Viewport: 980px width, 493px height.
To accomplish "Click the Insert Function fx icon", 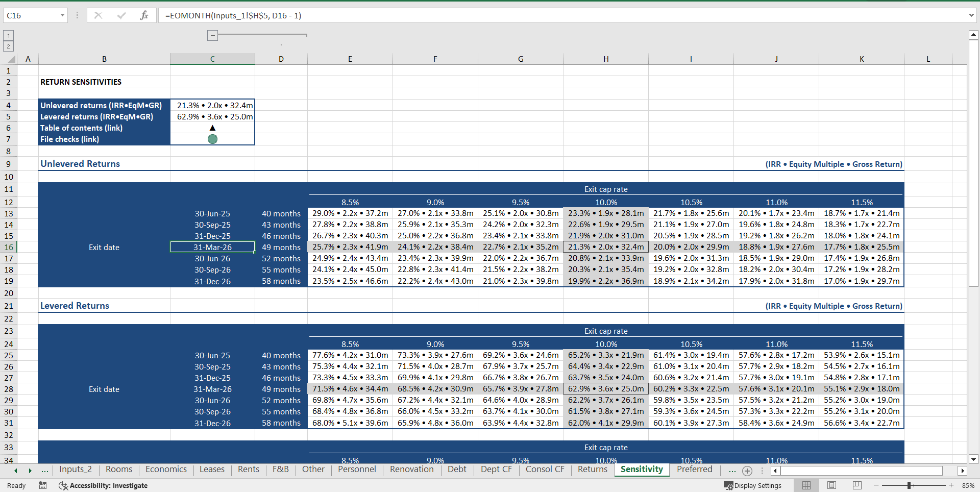I will click(x=144, y=15).
